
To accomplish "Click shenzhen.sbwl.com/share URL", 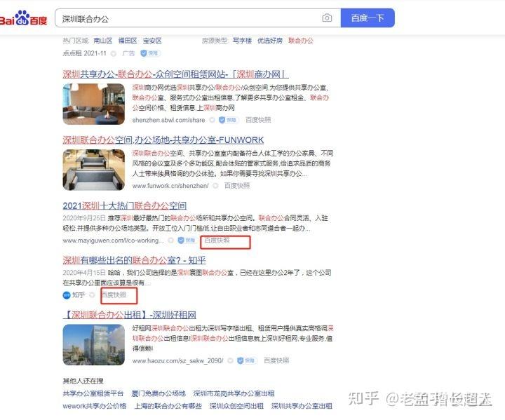I will [x=168, y=120].
